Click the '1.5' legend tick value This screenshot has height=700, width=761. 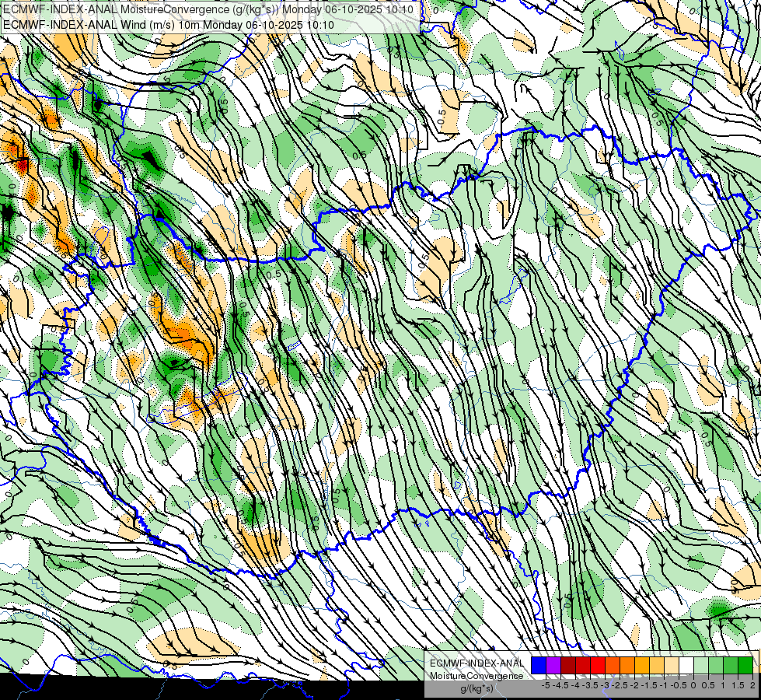[x=738, y=685]
